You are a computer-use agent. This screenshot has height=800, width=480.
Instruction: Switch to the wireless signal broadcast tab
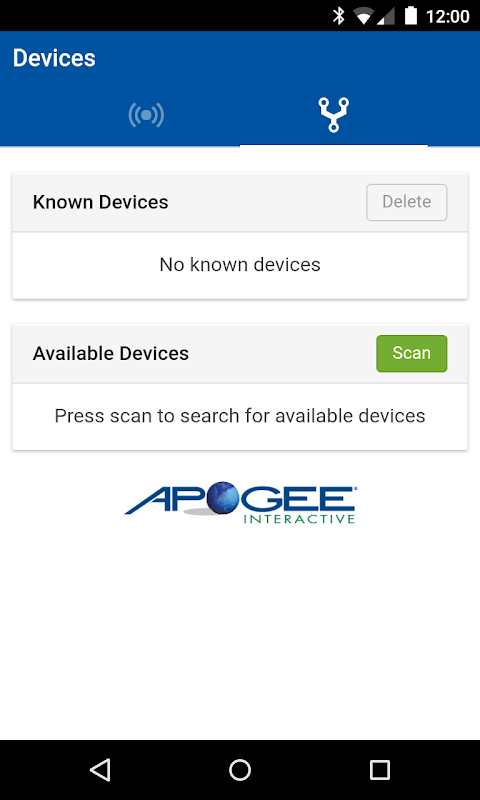(x=146, y=115)
